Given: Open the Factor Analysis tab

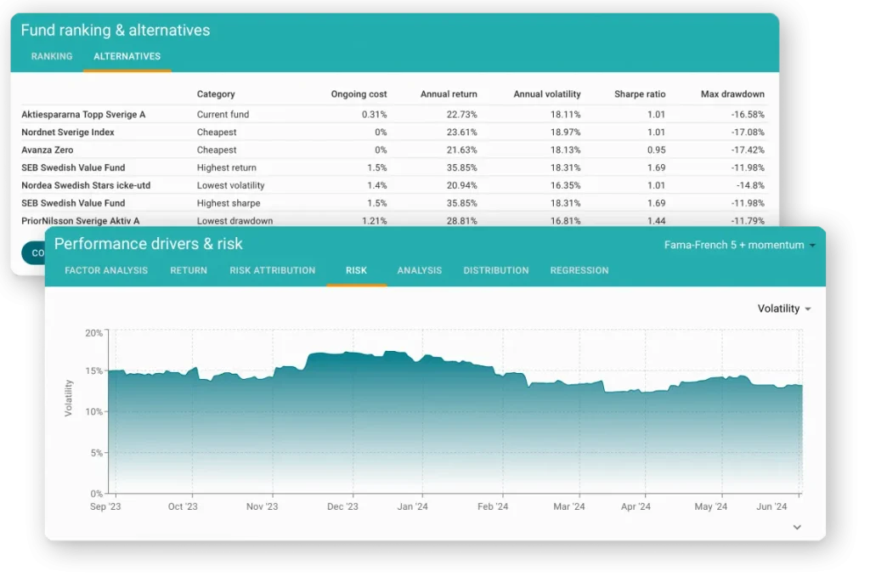Looking at the screenshot, I should click(106, 270).
